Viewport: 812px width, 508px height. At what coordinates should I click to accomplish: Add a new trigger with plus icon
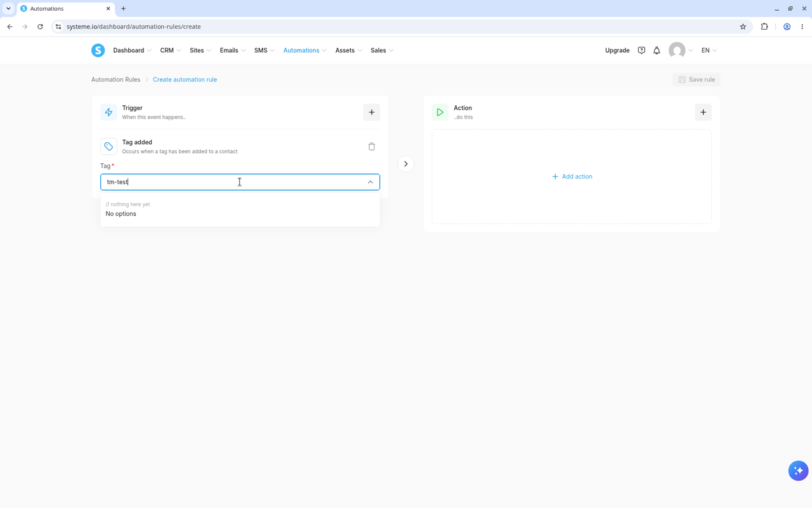[372, 112]
